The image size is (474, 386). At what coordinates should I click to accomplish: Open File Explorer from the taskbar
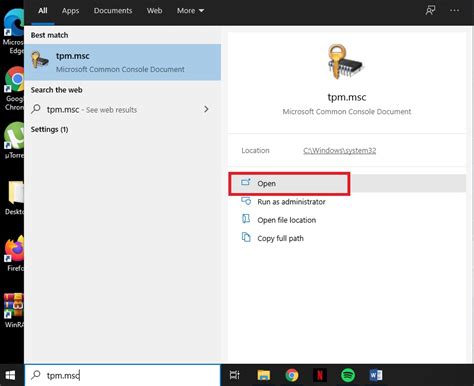pyautogui.click(x=263, y=375)
